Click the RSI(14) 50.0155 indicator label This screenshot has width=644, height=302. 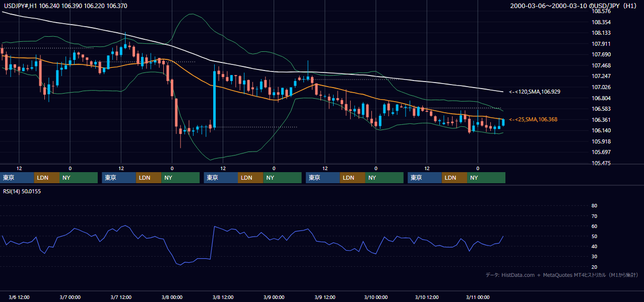(x=22, y=191)
